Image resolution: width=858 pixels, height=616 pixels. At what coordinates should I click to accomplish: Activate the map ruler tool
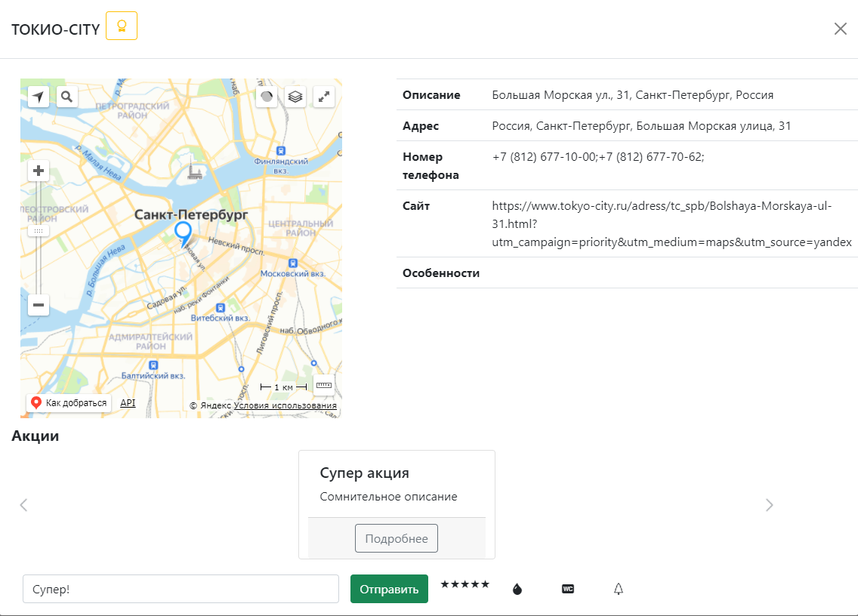point(324,384)
